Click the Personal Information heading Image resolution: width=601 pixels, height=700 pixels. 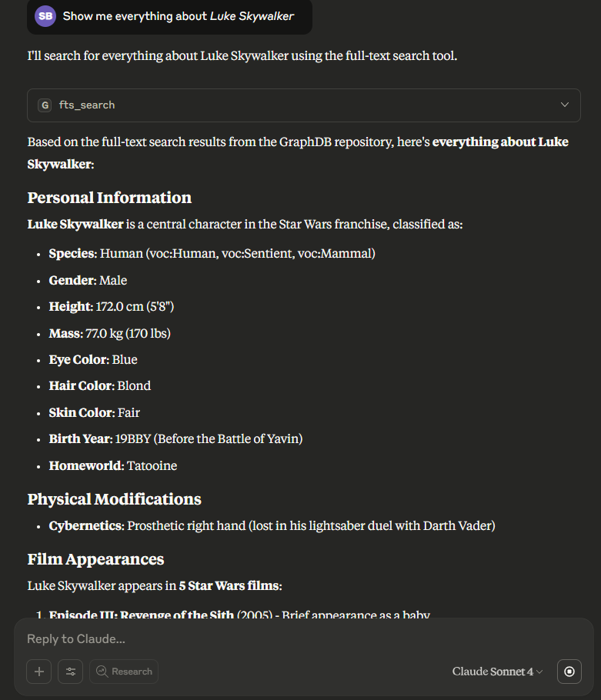pos(109,198)
